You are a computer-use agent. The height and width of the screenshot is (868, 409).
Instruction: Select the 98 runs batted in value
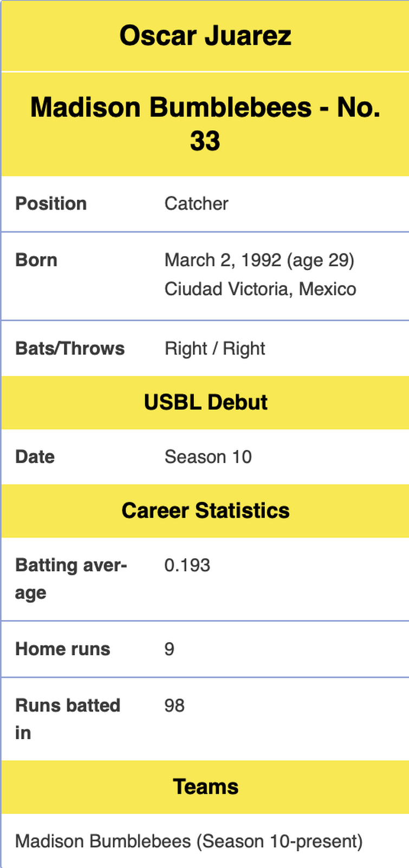[x=174, y=706]
